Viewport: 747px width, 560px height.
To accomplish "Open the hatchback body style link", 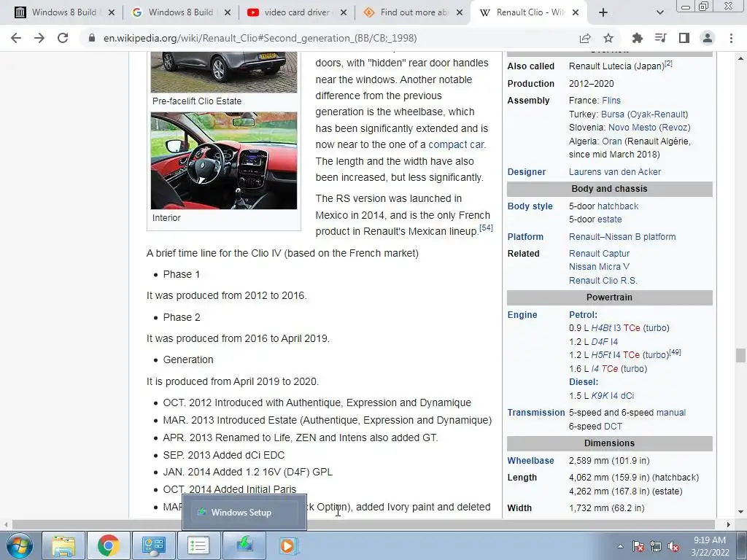I will pos(618,206).
